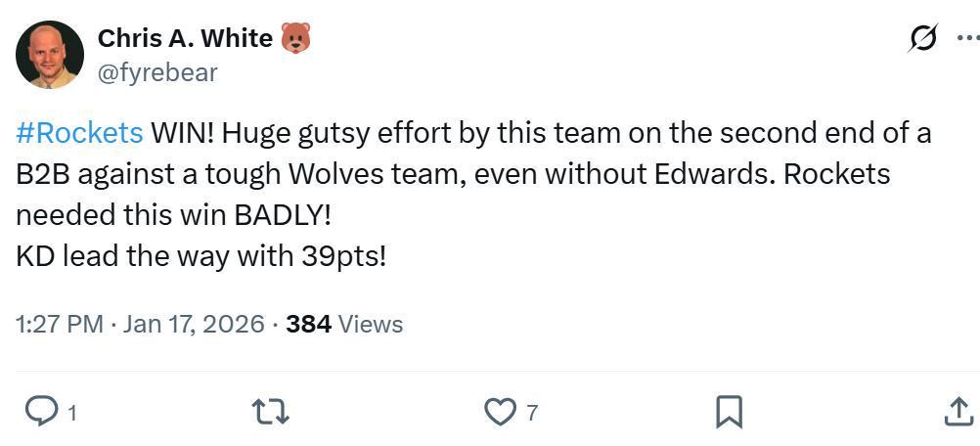Image resolution: width=980 pixels, height=446 pixels.
Task: Click the bear emoji next to the name
Action: click(x=295, y=38)
